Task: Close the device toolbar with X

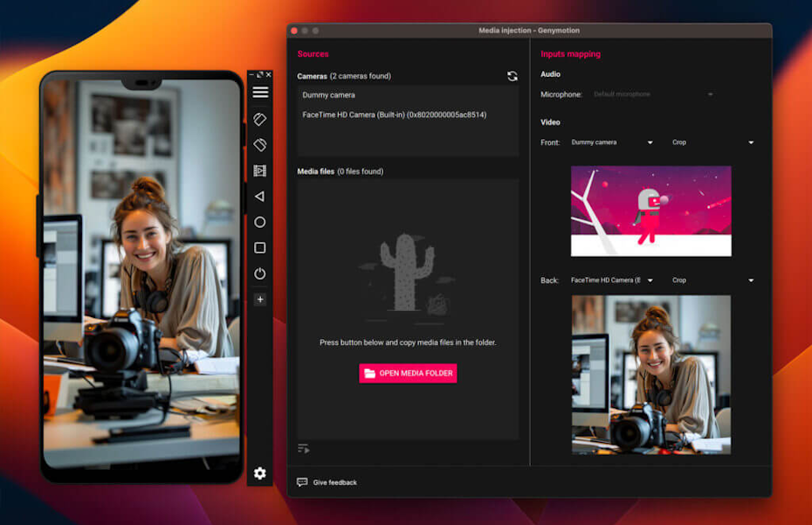Action: tap(268, 74)
